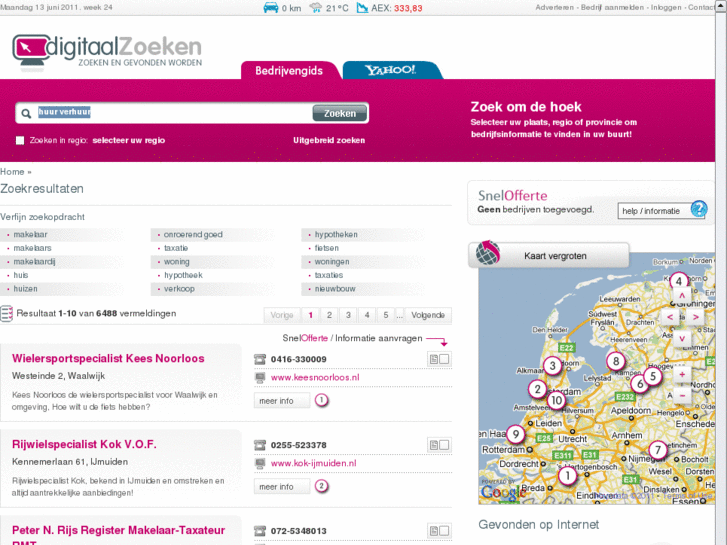
Task: Open Wielersportspecialist Kees Noorloos listing title
Action: [108, 359]
